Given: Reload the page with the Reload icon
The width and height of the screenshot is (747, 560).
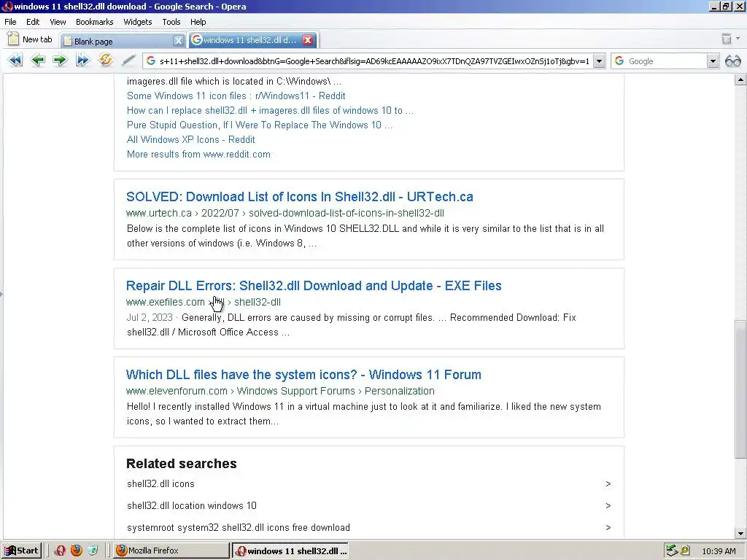Looking at the screenshot, I should pos(106,61).
